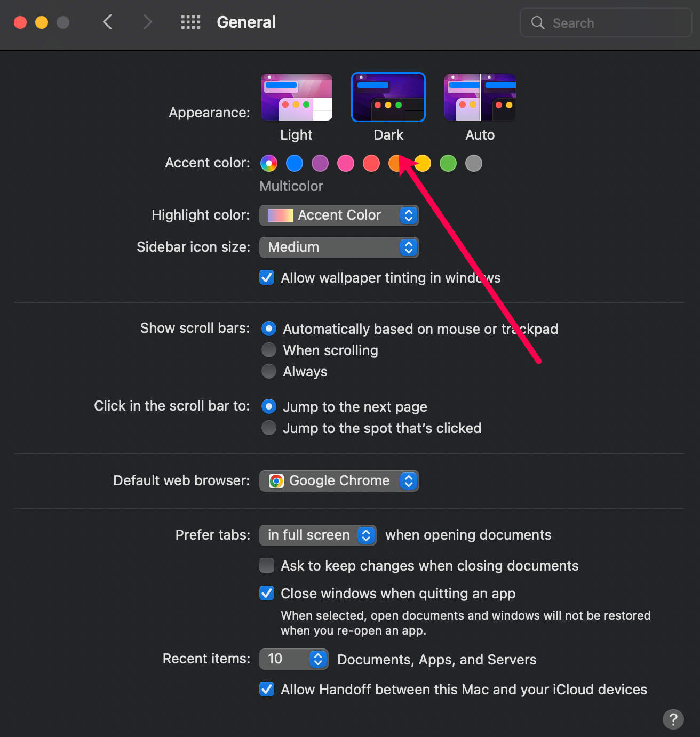Open the Default web browser Google Chrome dropdown
This screenshot has width=700, height=737.
pos(339,481)
